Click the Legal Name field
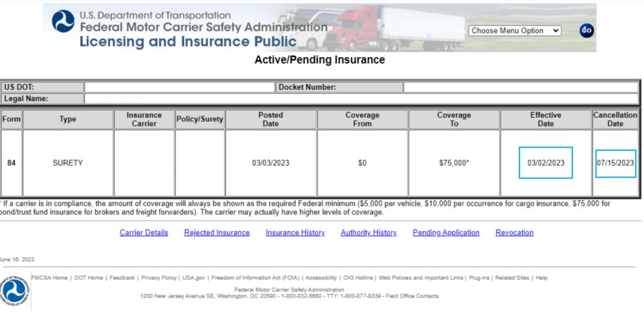Image resolution: width=644 pixels, height=314 pixels. tap(361, 99)
